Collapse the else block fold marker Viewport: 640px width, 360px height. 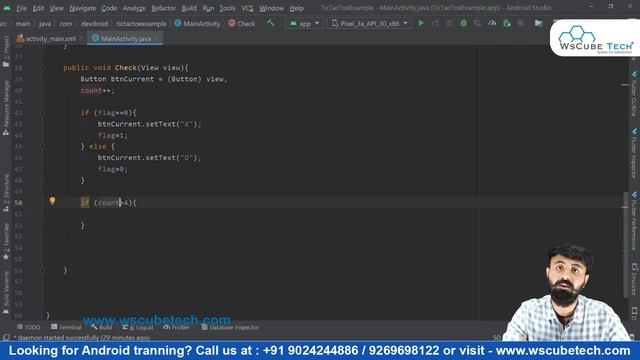[43, 147]
